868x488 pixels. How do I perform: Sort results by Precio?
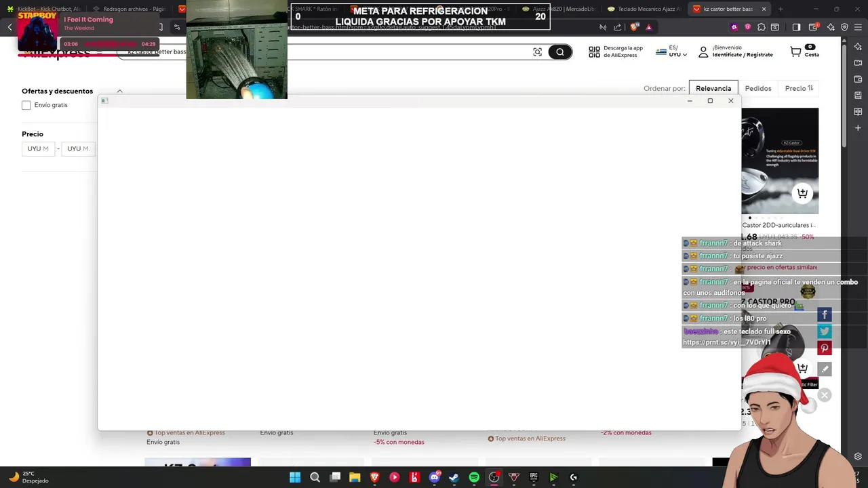[x=799, y=88]
